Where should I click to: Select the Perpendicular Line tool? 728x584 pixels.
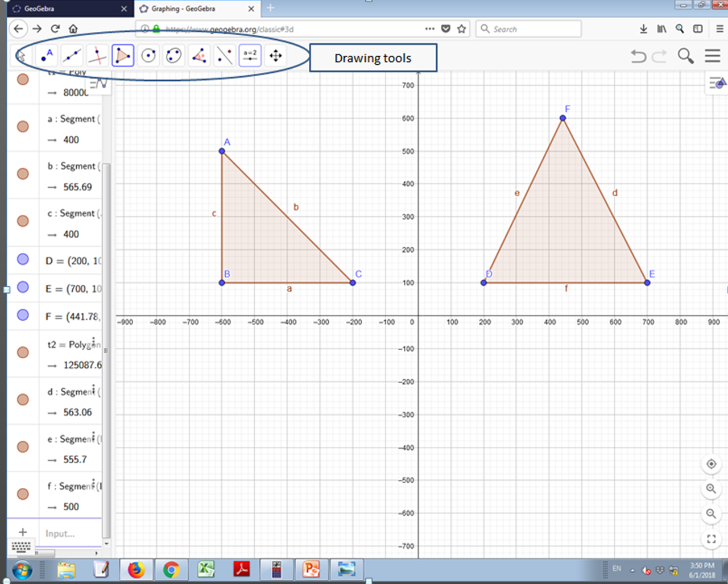[x=97, y=55]
